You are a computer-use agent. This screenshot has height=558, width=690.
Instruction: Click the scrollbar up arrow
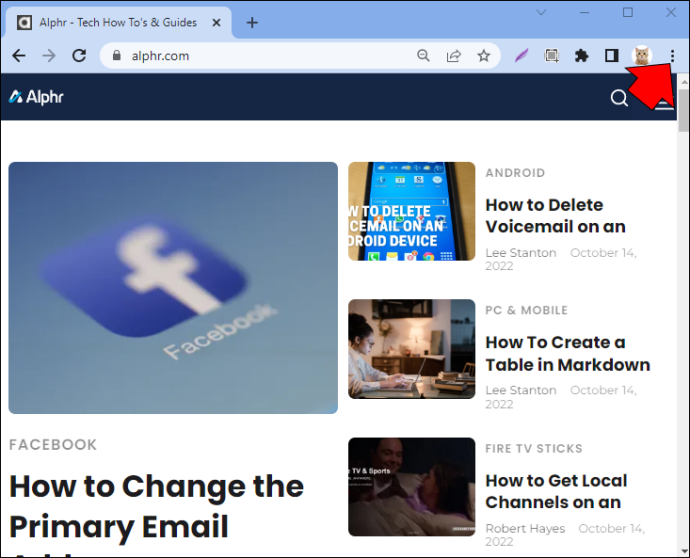tap(684, 81)
